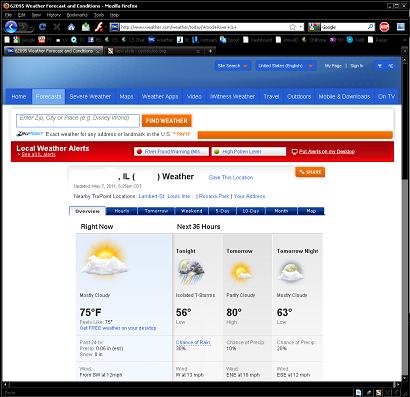Image resolution: width=410 pixels, height=397 pixels.
Task: Open a new tab with plus button
Action: coord(210,51)
